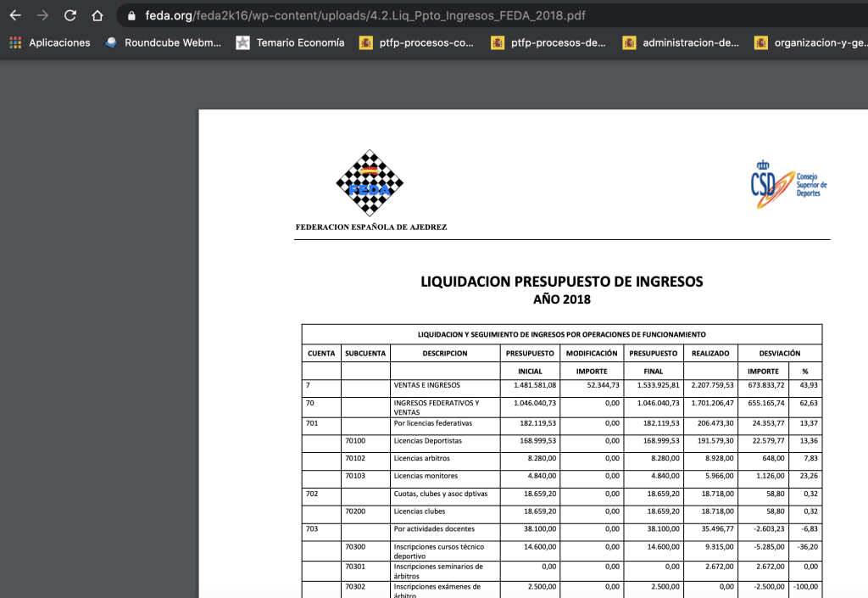Open the ptfp-procesos-co bookmark

pos(416,42)
